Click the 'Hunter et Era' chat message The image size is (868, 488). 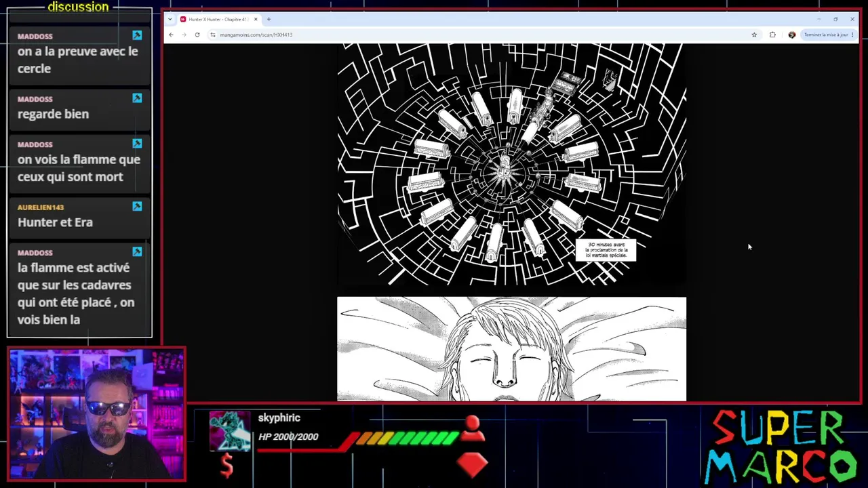[55, 222]
